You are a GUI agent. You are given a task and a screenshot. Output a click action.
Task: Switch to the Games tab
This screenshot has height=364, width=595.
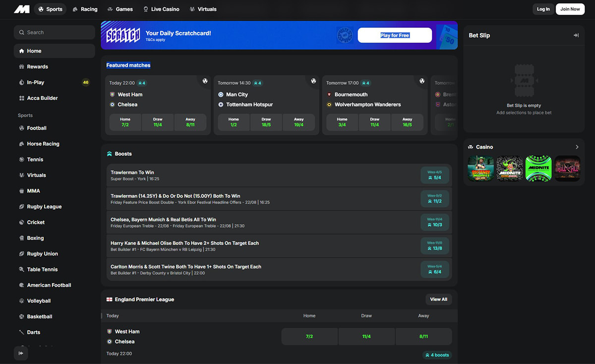click(119, 9)
